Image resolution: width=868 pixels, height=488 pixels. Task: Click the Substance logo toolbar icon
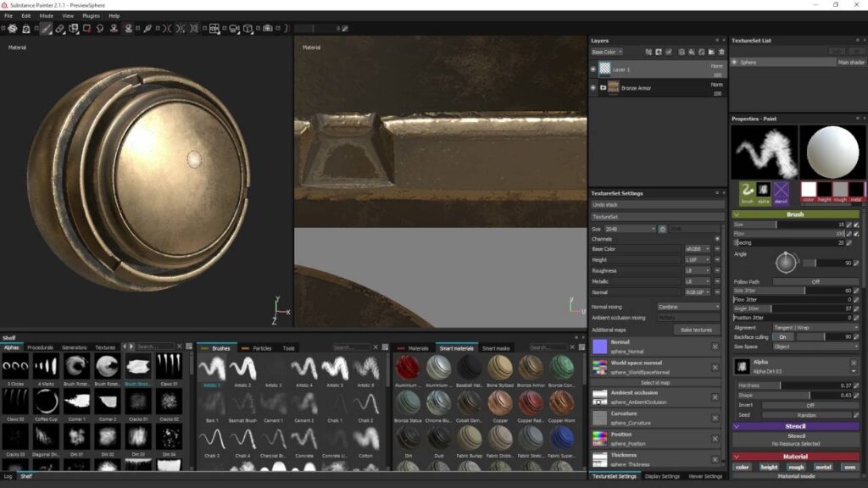click(12, 28)
